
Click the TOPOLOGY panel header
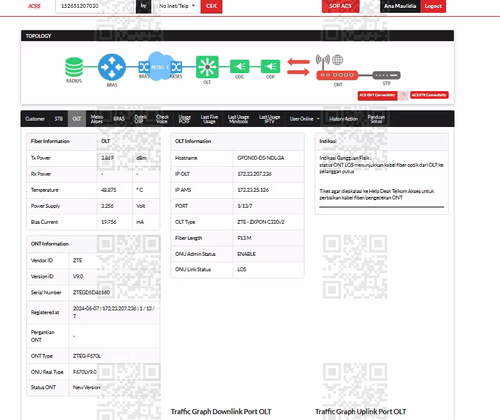click(x=237, y=36)
